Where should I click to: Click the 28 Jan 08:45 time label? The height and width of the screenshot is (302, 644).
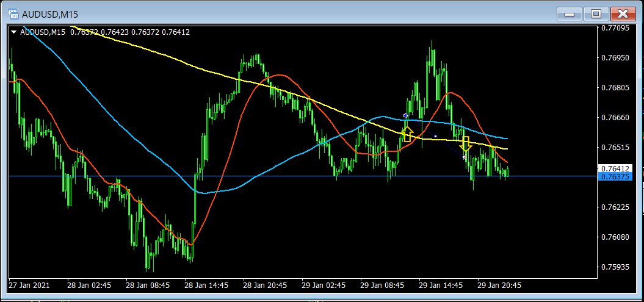148,285
